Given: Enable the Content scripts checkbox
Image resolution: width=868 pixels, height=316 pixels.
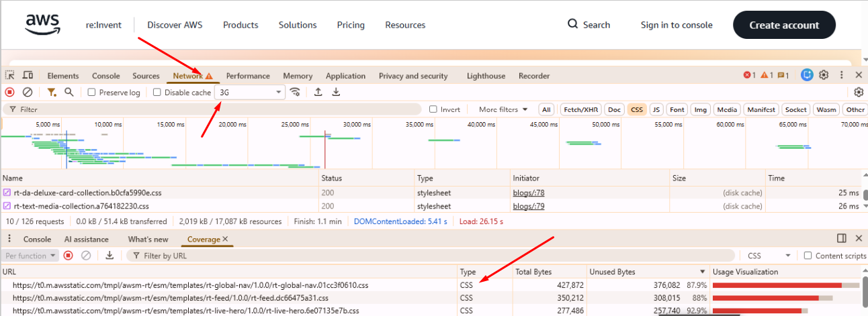Looking at the screenshot, I should (x=808, y=256).
